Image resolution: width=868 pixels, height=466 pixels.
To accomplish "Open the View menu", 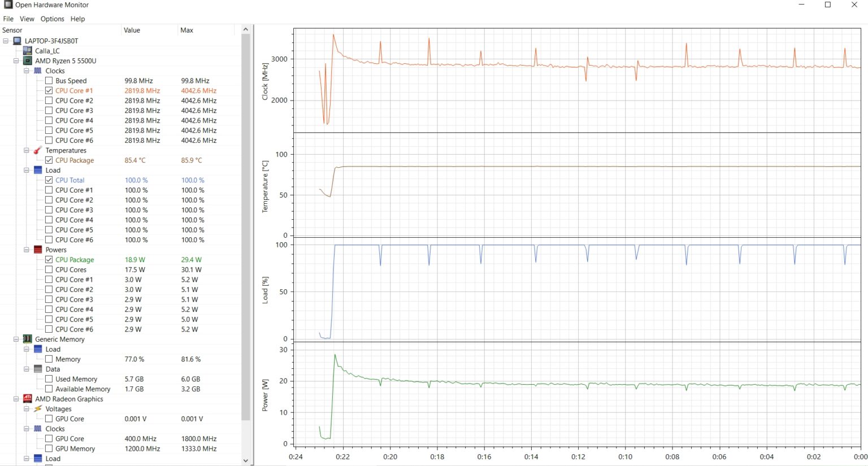I will [x=27, y=19].
